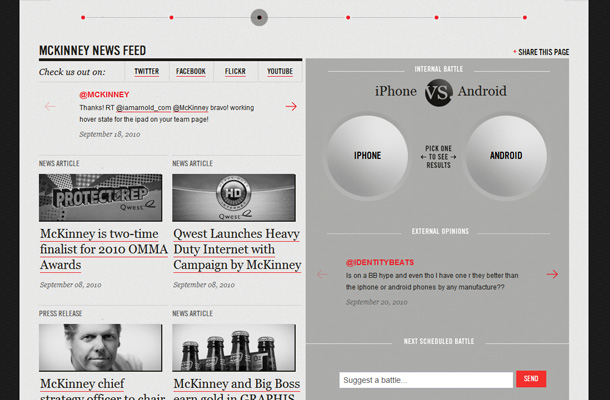This screenshot has height=400, width=610.
Task: Open the Twitter tab
Action: click(x=147, y=72)
